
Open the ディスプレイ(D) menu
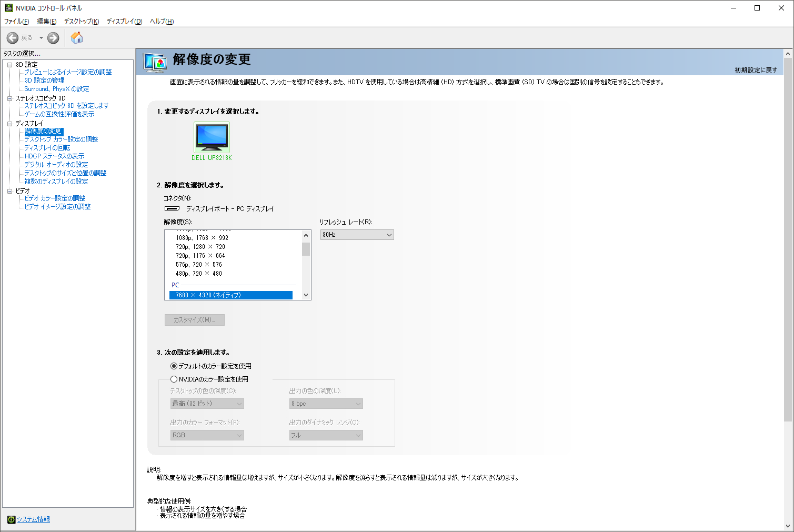point(125,22)
